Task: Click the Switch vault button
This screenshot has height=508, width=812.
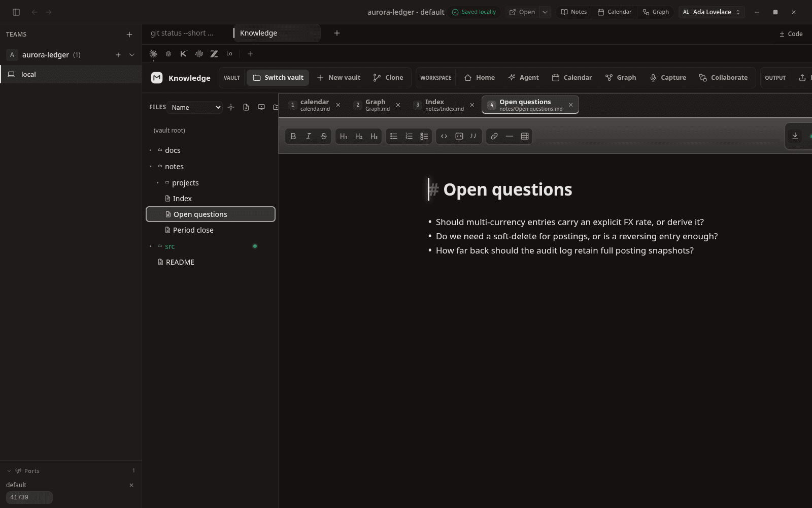Action: (278, 78)
